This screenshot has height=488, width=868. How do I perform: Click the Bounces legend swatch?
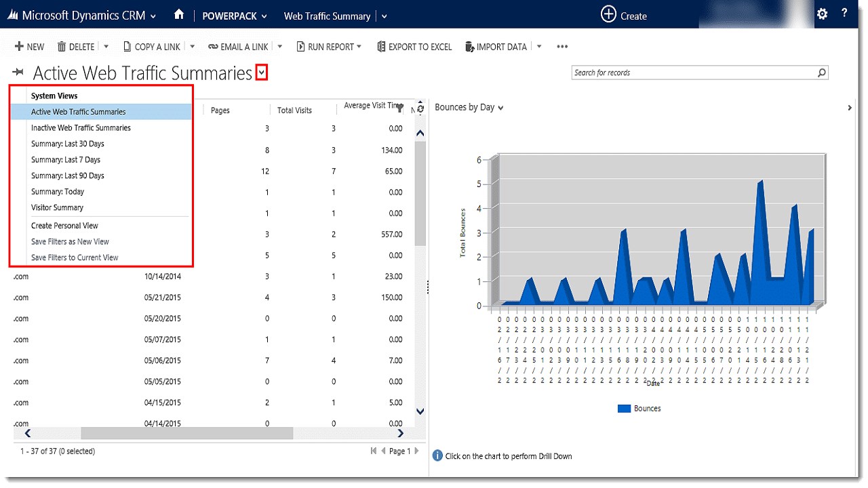[624, 409]
